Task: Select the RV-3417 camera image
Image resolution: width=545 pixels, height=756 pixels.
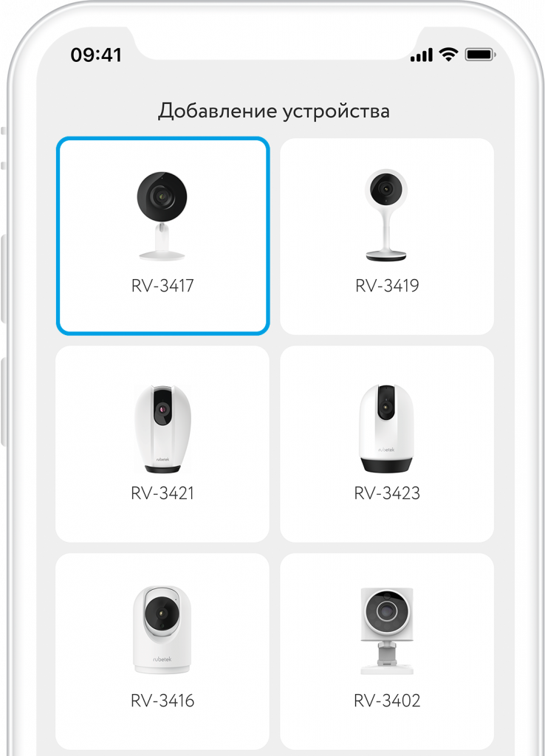Action: point(162,216)
